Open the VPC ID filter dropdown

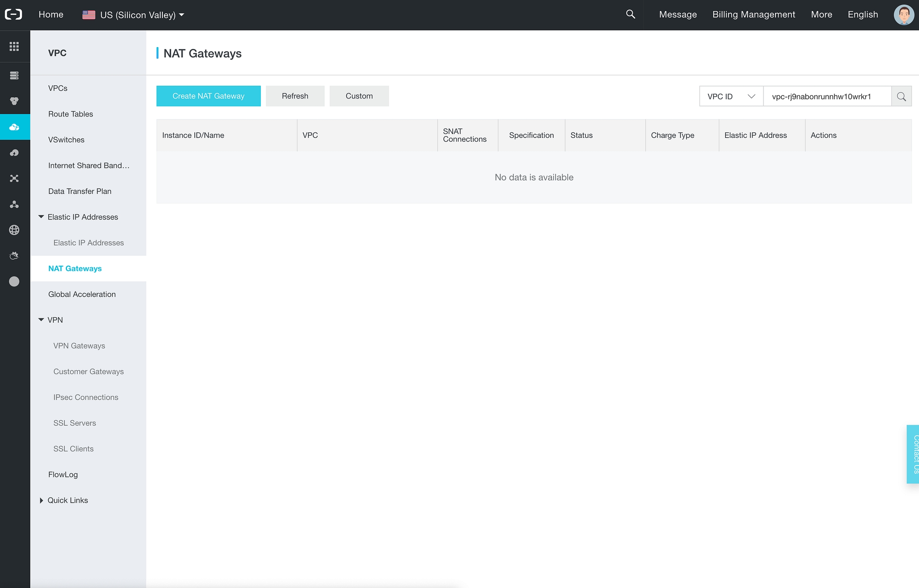coord(731,96)
